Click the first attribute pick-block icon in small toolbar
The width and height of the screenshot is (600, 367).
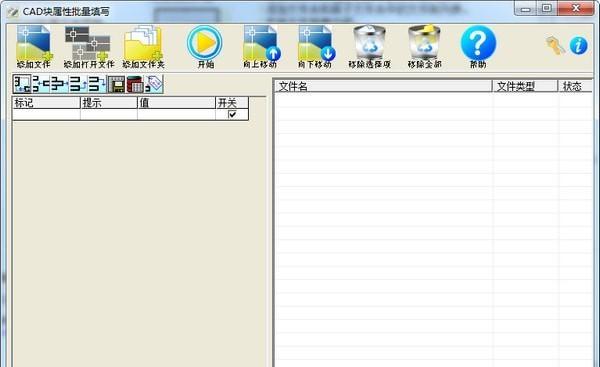click(x=22, y=84)
